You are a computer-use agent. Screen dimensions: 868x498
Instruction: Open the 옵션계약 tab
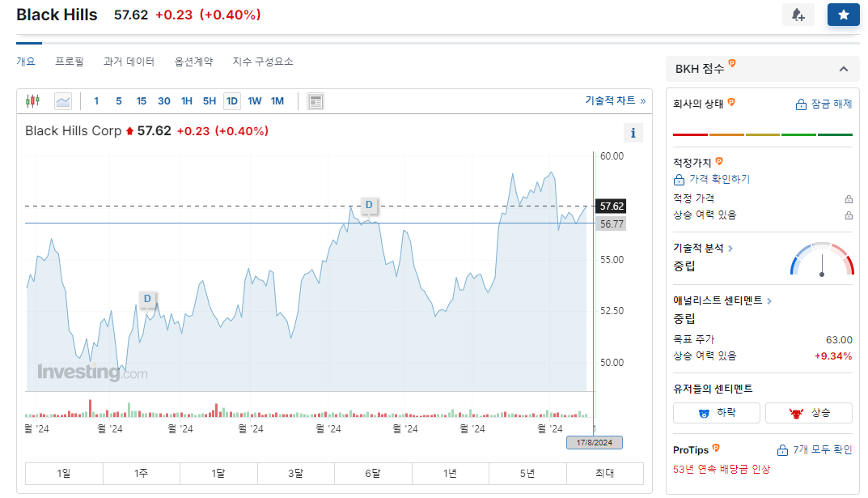[194, 62]
